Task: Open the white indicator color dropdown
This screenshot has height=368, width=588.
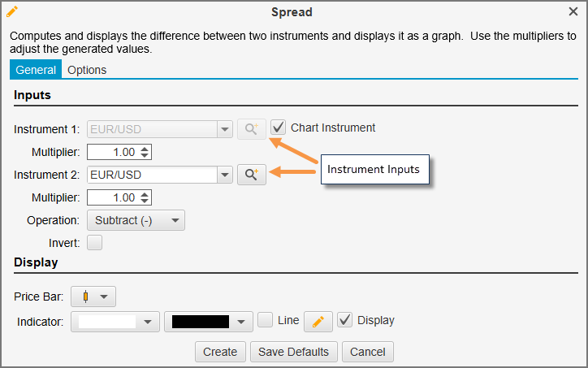Action: pos(115,322)
